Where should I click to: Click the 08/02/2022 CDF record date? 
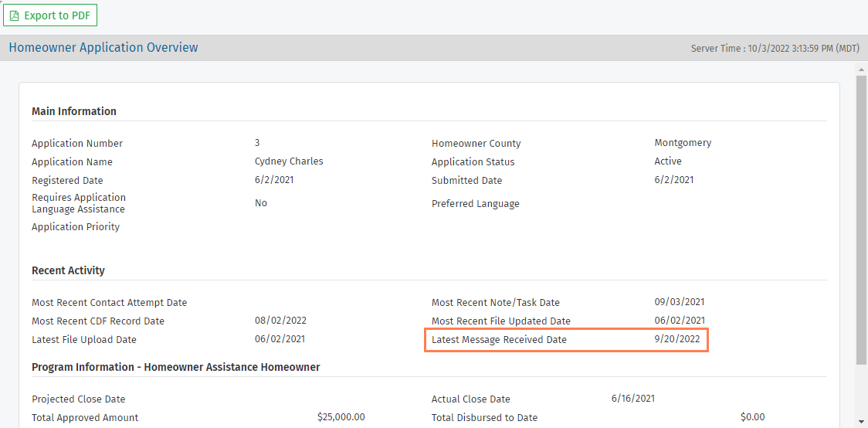(x=281, y=321)
